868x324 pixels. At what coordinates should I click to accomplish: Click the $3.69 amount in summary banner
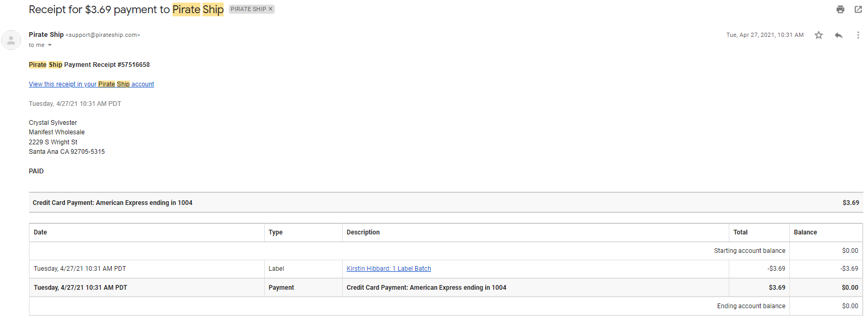[x=851, y=203]
